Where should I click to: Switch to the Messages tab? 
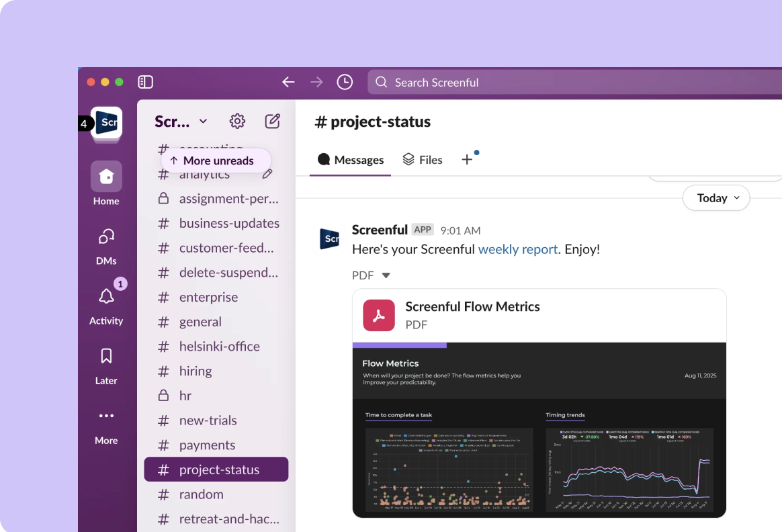tap(350, 160)
